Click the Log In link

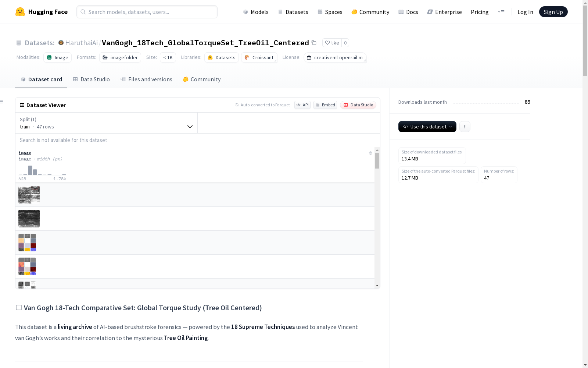point(525,12)
